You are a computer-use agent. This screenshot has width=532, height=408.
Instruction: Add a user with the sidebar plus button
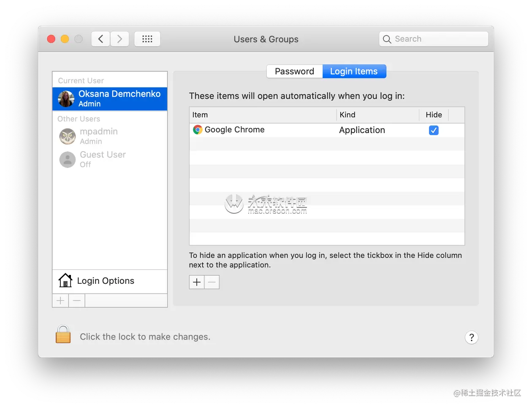pyautogui.click(x=61, y=301)
